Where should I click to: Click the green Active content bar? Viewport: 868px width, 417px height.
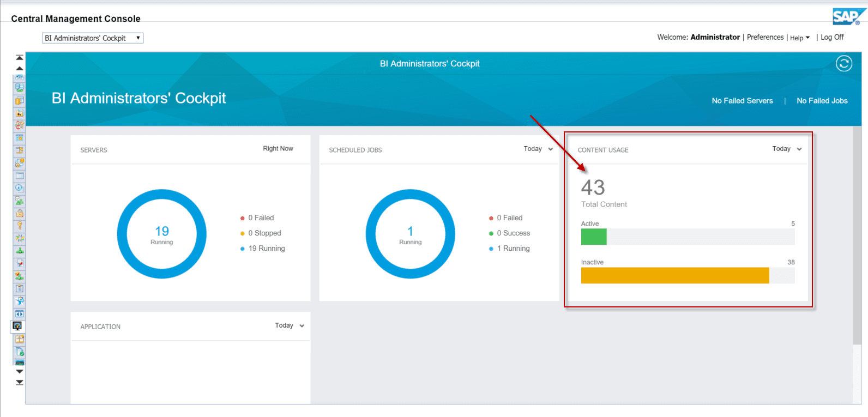594,237
